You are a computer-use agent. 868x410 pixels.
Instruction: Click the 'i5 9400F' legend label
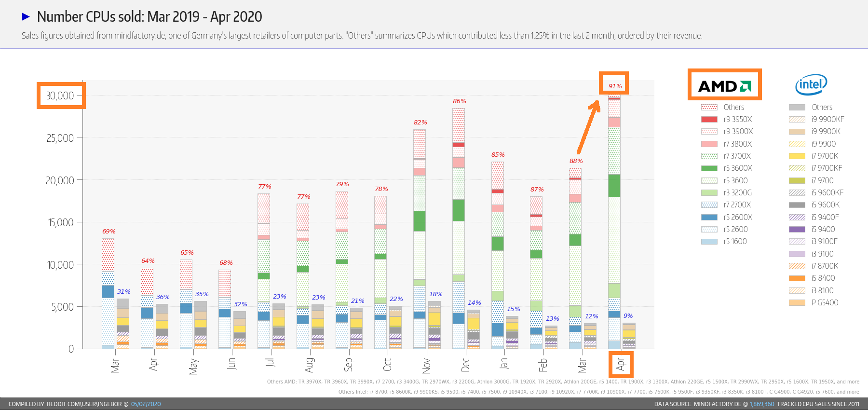point(825,217)
